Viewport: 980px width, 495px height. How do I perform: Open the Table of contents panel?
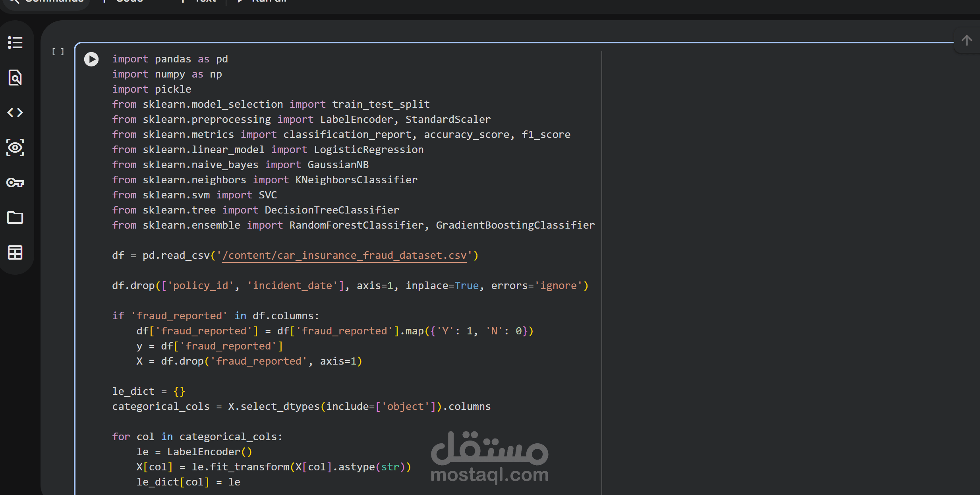point(15,43)
